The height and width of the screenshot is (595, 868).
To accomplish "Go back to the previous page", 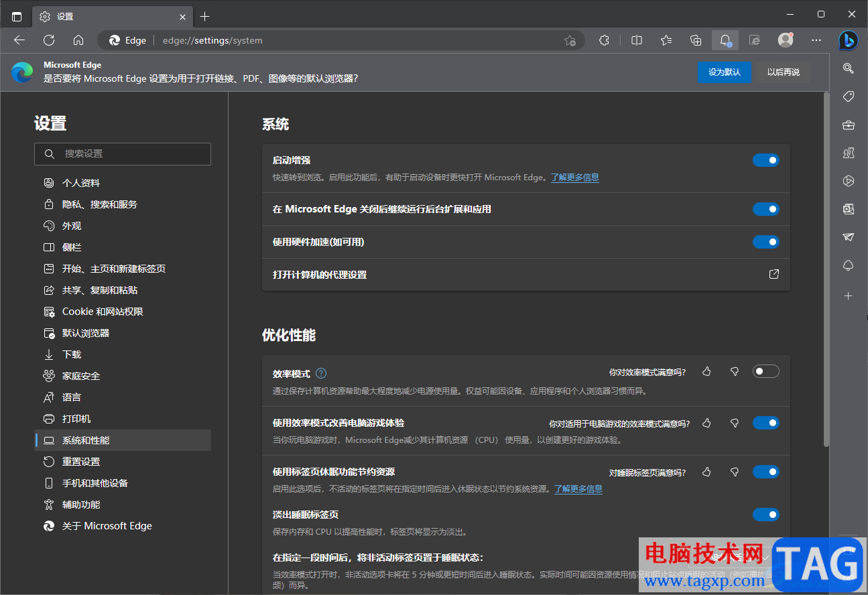I will 19,40.
